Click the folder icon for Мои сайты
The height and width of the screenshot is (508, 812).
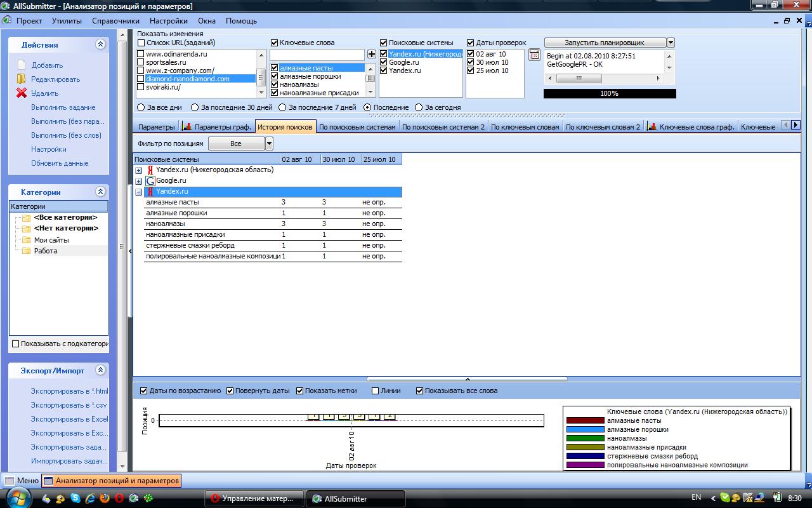pos(26,240)
